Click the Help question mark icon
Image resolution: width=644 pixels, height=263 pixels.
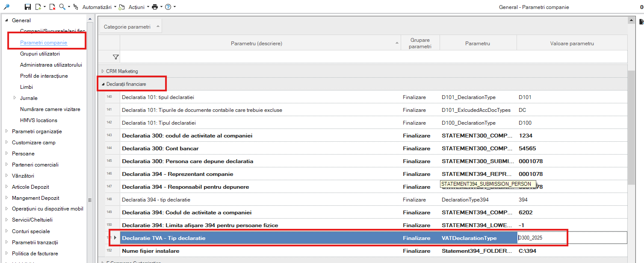[168, 7]
